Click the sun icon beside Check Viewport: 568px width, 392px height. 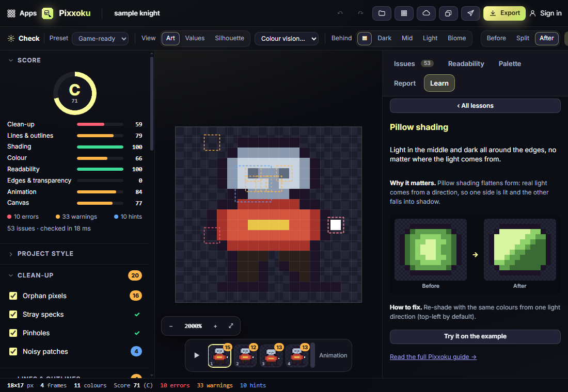click(x=11, y=38)
